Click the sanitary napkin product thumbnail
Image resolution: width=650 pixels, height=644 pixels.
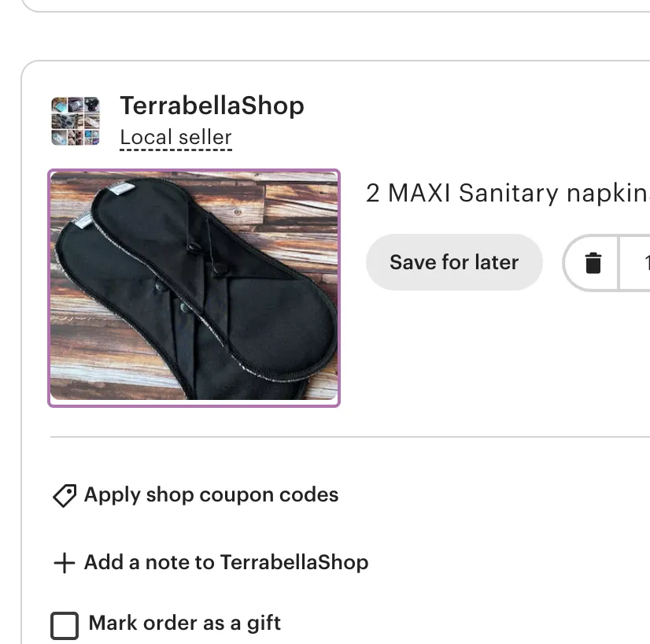(194, 287)
